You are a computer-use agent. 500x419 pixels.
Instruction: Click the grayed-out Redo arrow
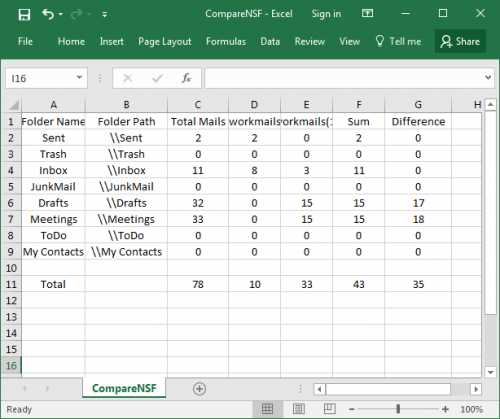76,14
